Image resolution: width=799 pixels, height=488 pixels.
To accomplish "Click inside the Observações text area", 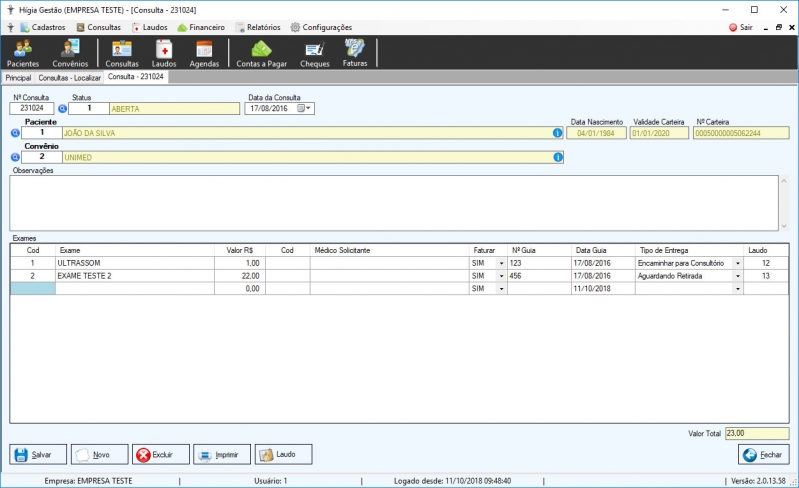I will [394, 203].
